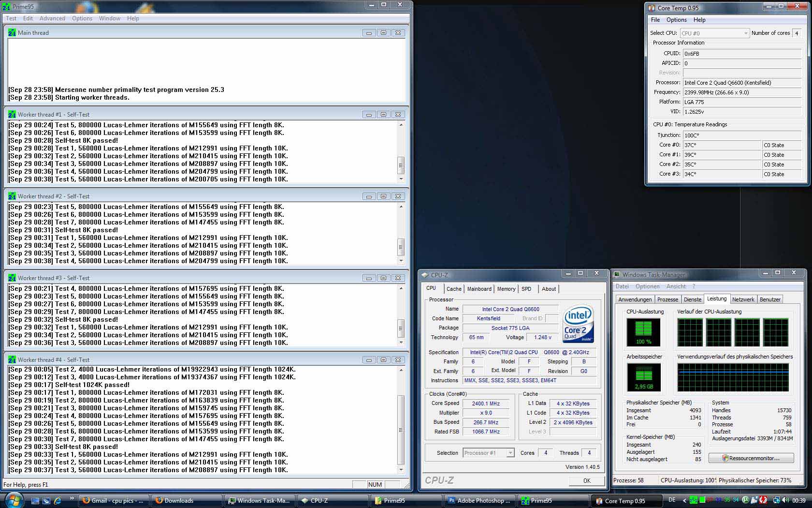812x508 pixels.
Task: Click the Prime95 system tray icon
Action: pyautogui.click(x=693, y=500)
